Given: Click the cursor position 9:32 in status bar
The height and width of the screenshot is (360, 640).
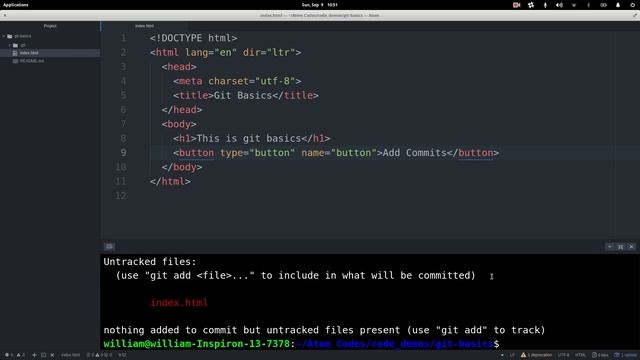Looking at the screenshot, I should point(122,355).
